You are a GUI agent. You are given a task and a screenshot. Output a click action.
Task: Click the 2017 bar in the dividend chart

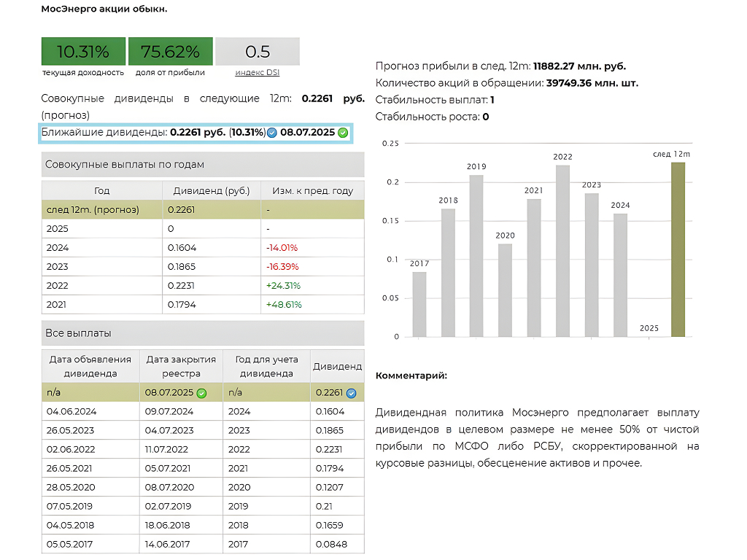pos(419,304)
